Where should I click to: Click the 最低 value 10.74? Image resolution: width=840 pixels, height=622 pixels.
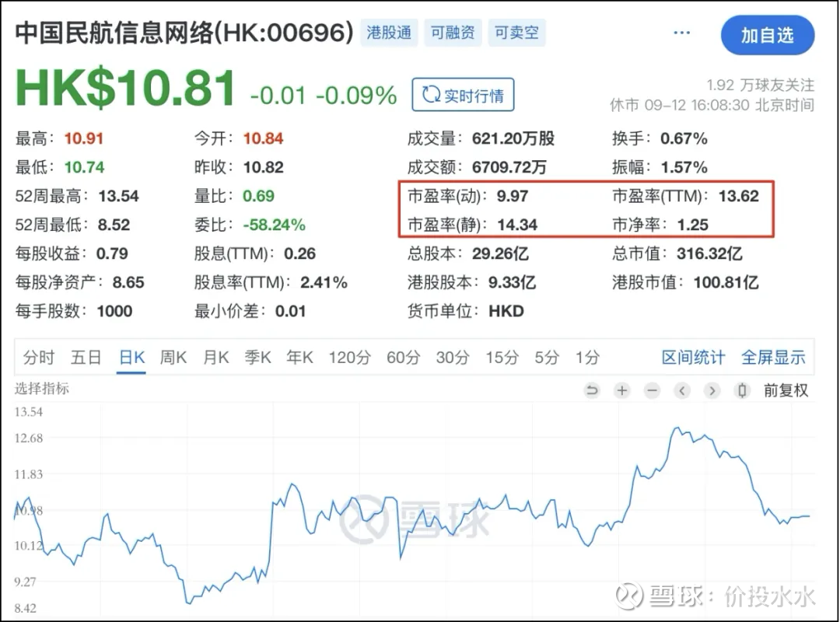point(84,167)
